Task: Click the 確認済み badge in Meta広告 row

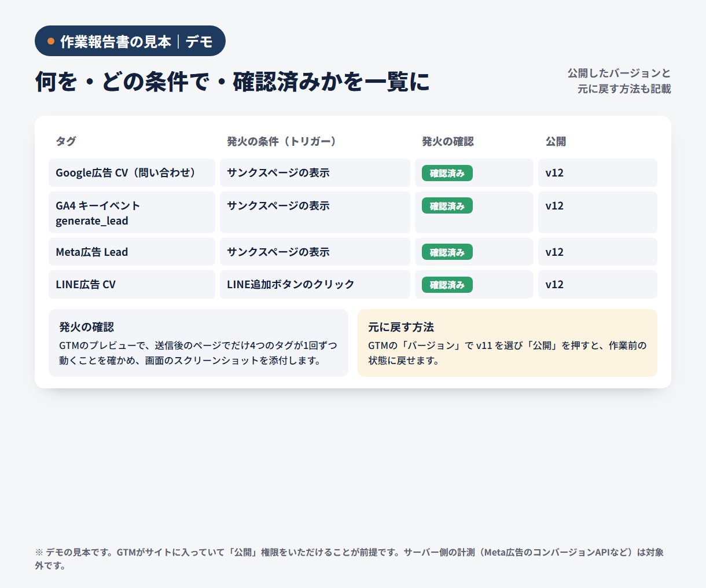Action: tap(447, 252)
